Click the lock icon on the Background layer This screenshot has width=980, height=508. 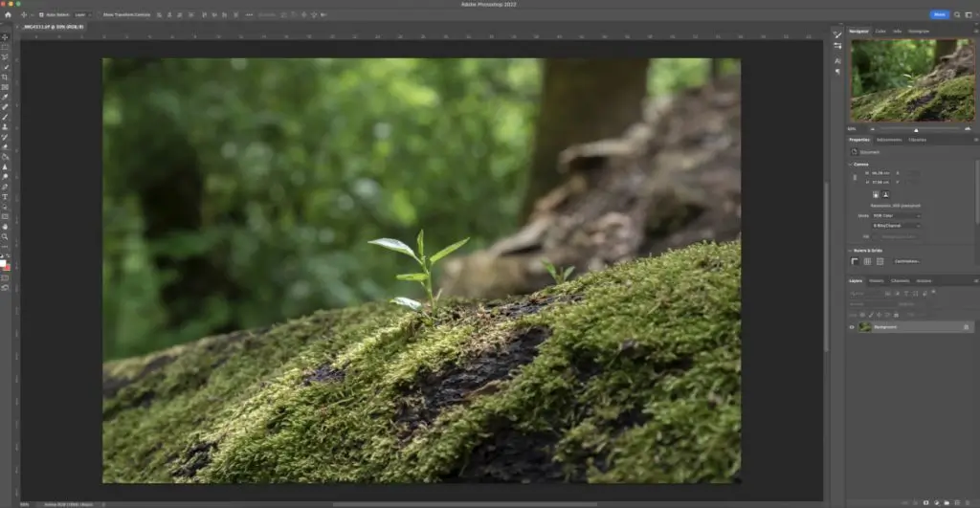(x=966, y=327)
